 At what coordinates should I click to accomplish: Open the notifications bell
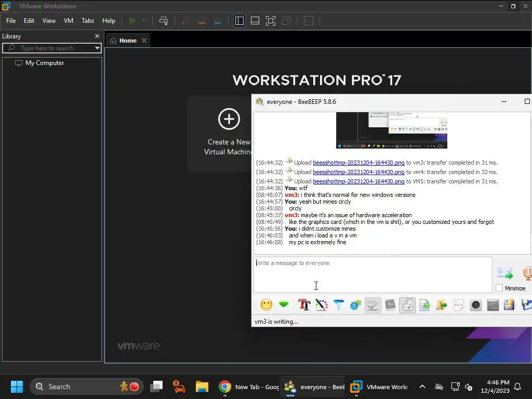coord(518,387)
